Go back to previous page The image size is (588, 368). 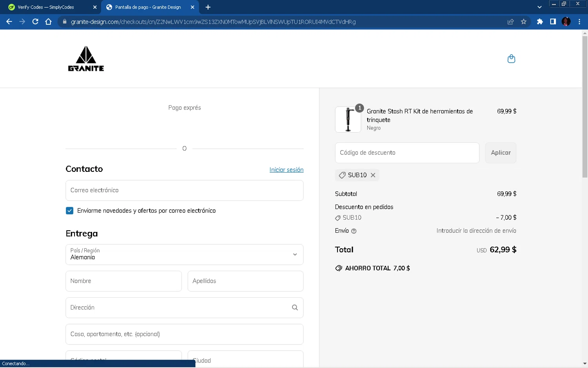pyautogui.click(x=9, y=22)
